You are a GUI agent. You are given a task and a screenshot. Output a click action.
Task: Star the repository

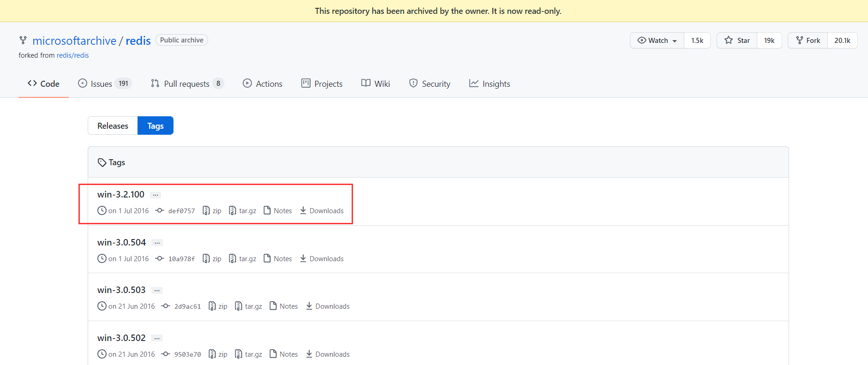[x=737, y=41]
